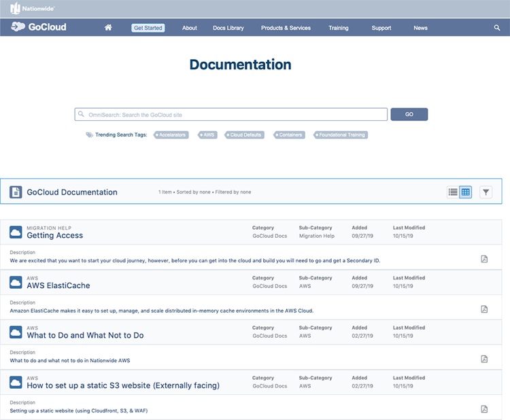Go to Home via house icon
The image size is (510, 420).
point(108,28)
